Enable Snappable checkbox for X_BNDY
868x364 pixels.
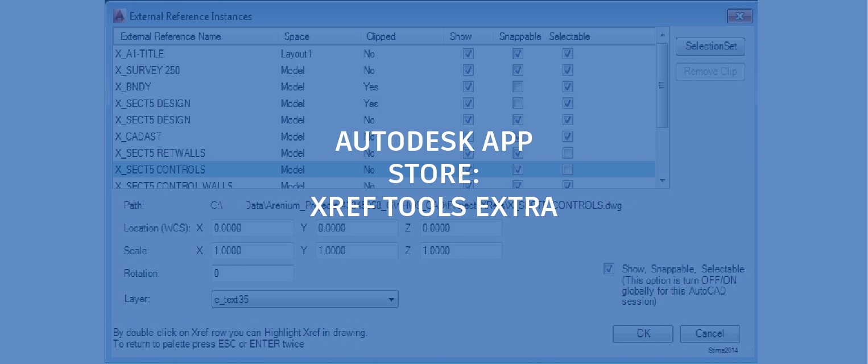[x=518, y=87]
